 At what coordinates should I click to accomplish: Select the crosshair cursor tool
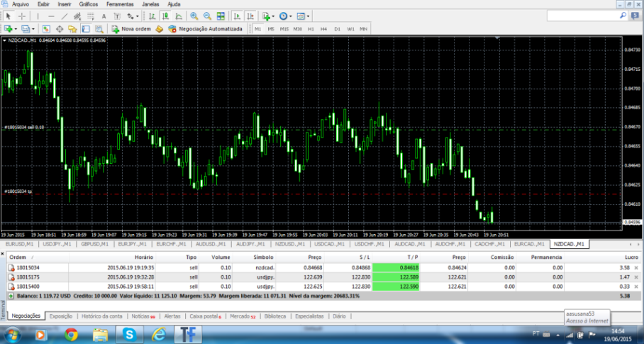[22, 16]
